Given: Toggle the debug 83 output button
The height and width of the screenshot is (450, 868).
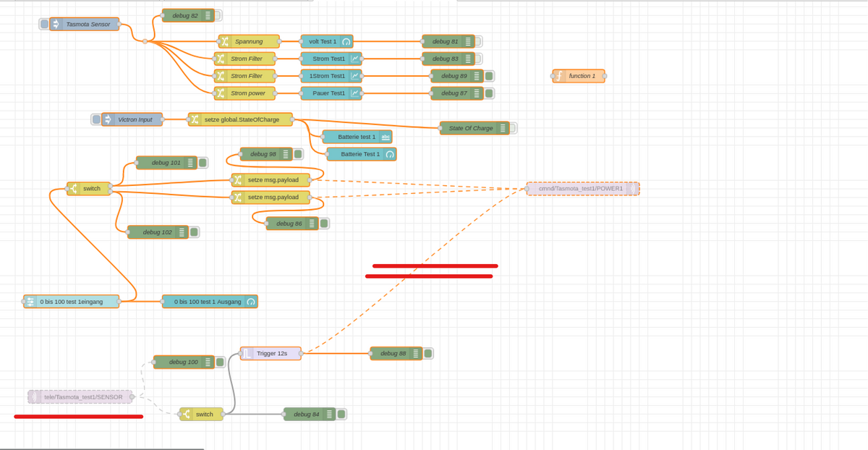Looking at the screenshot, I should (478, 59).
